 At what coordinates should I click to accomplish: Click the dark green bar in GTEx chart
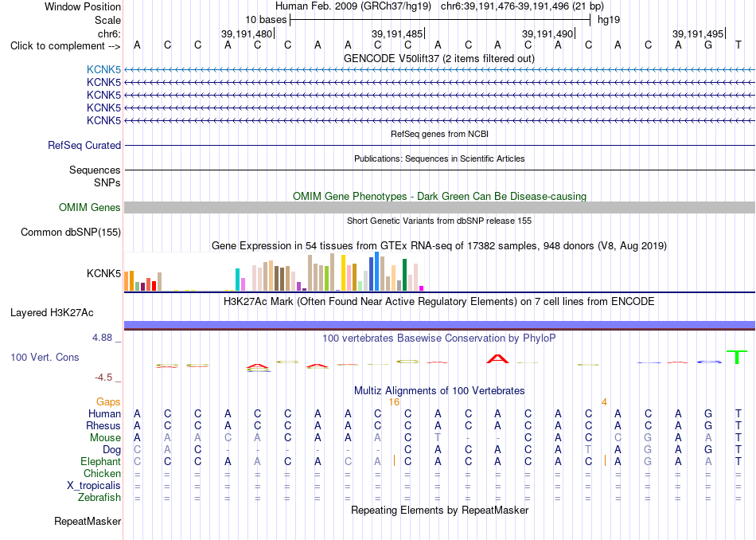pos(404,275)
